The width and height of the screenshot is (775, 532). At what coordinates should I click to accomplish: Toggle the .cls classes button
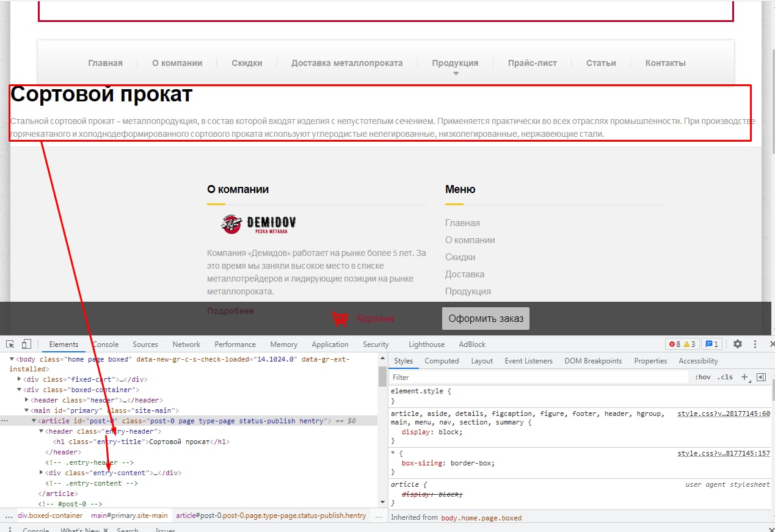[x=725, y=377]
